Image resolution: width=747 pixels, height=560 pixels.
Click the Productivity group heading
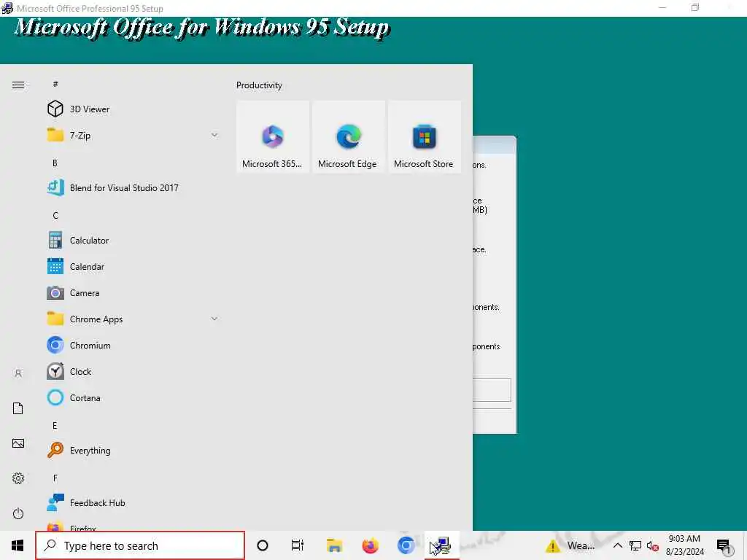tap(259, 85)
